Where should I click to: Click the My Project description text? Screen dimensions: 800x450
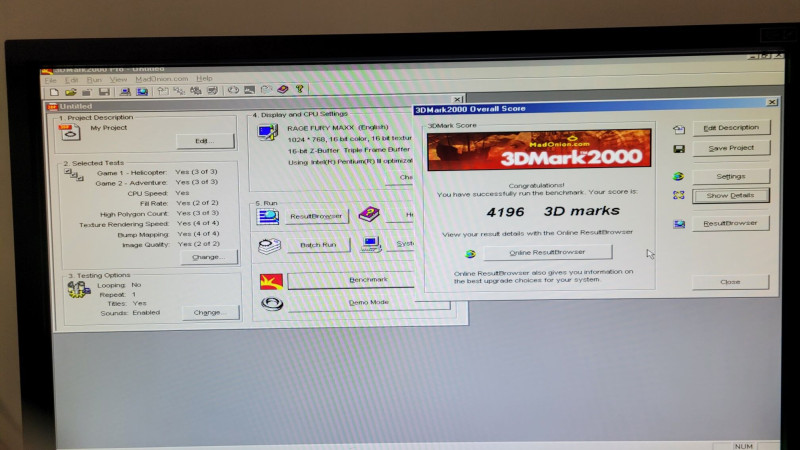tap(109, 128)
